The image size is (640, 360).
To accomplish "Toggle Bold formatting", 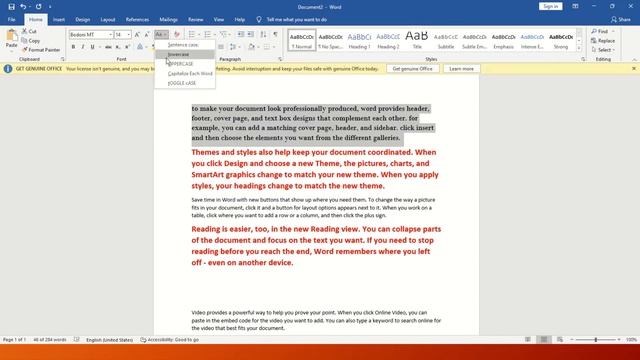I will [73, 47].
